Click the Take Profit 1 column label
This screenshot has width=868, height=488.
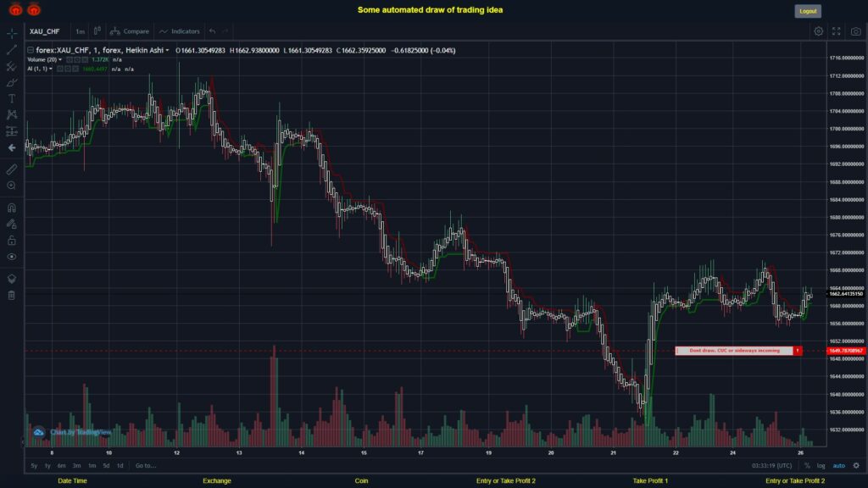click(650, 481)
